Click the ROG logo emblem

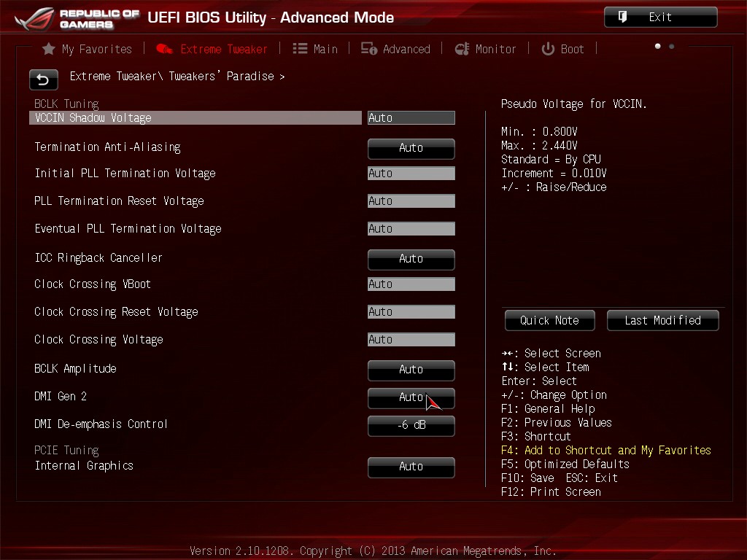click(34, 18)
